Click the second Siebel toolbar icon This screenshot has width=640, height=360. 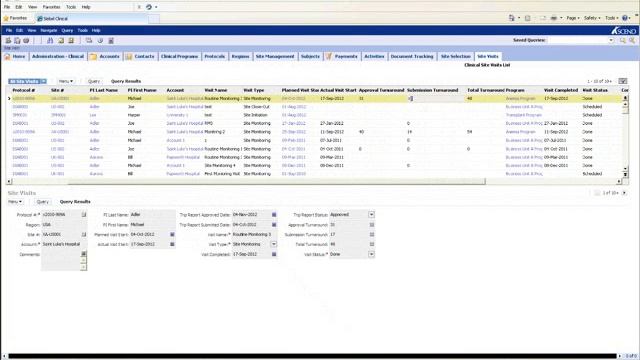point(17,40)
